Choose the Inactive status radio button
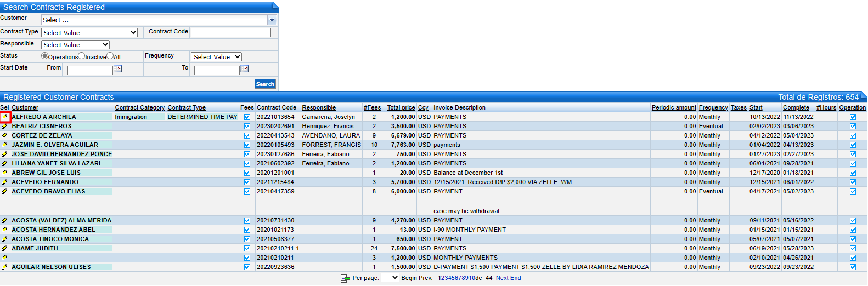868x286 pixels. pos(81,56)
